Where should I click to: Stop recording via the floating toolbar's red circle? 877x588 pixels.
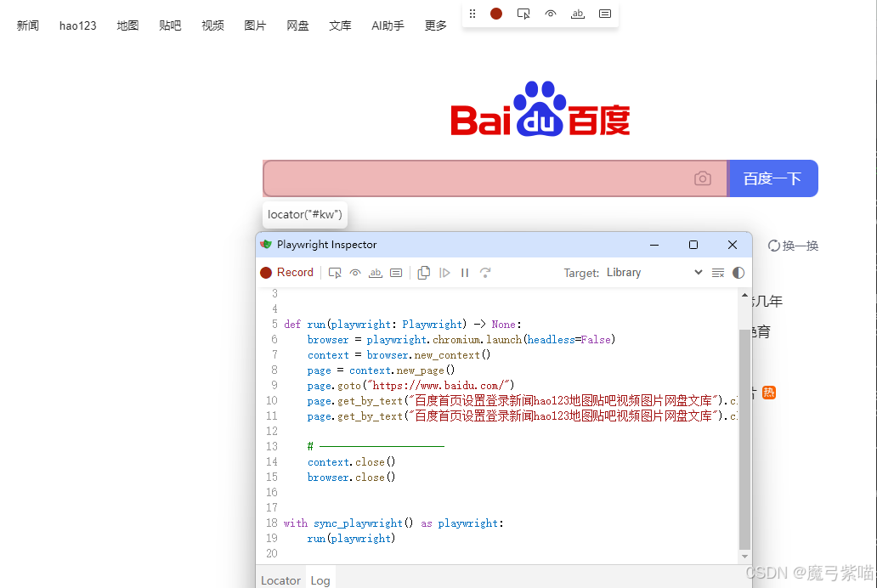pyautogui.click(x=495, y=14)
